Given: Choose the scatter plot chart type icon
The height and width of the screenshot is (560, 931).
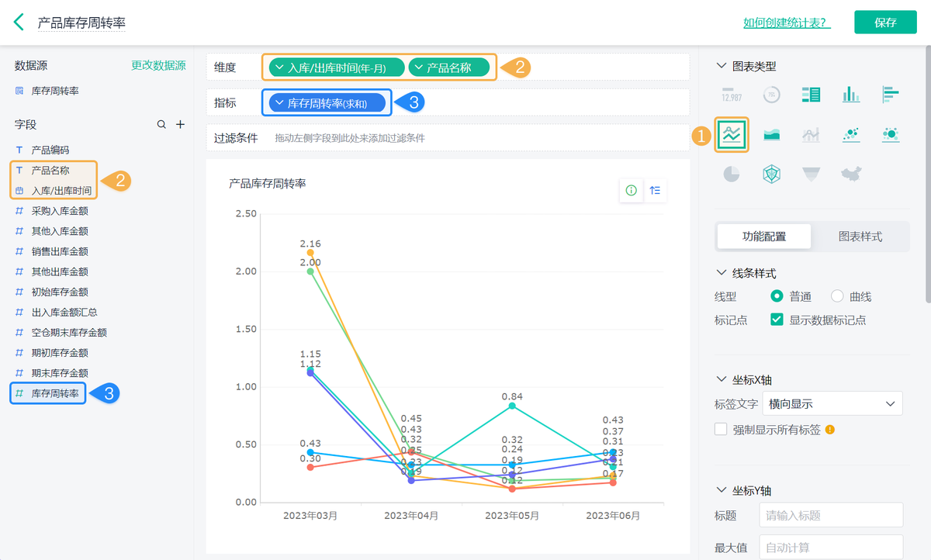Looking at the screenshot, I should coord(851,135).
